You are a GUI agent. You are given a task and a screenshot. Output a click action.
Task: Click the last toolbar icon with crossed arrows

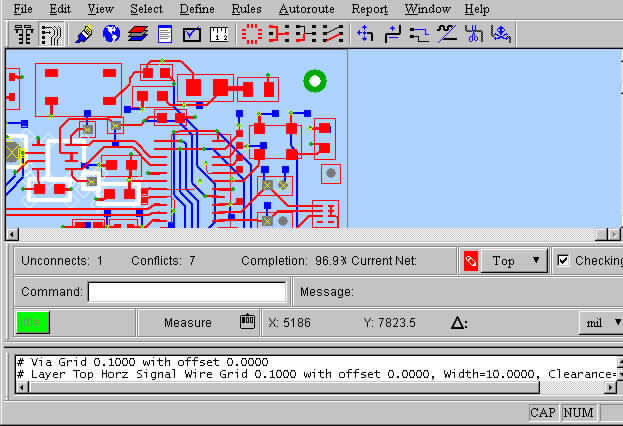(501, 34)
